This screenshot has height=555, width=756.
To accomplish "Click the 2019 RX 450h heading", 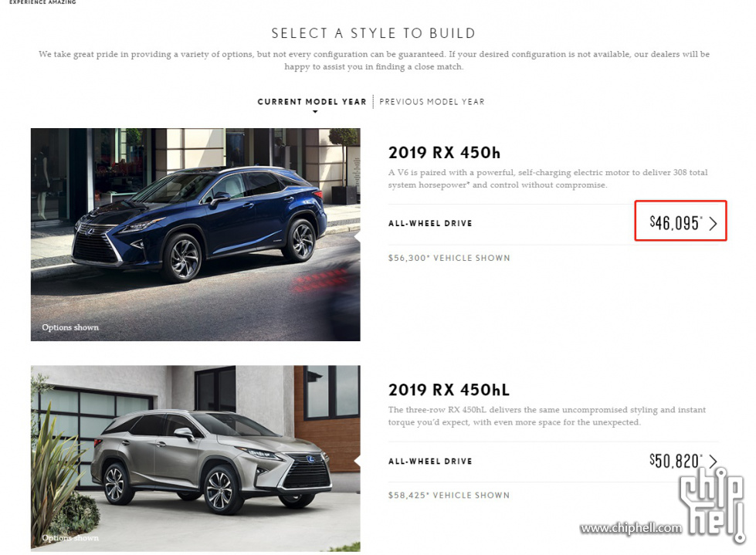I will 444,153.
